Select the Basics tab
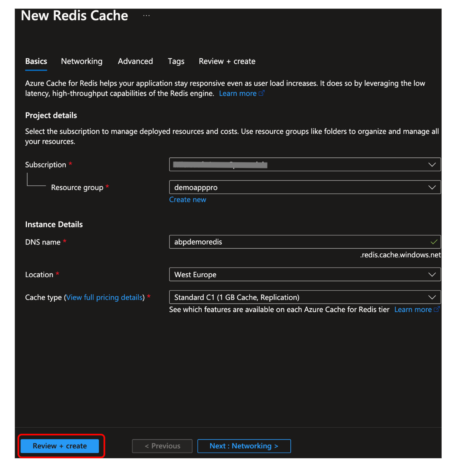The image size is (464, 476). click(x=36, y=61)
